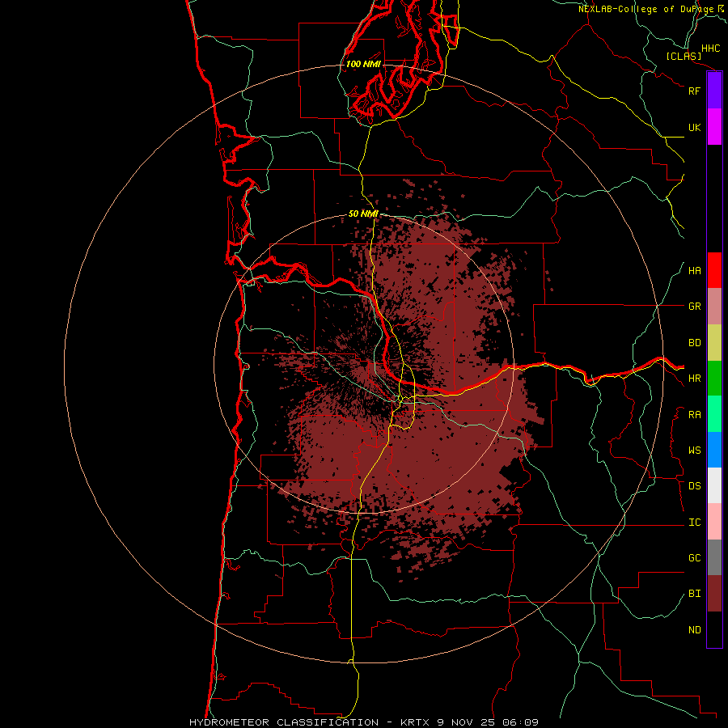Screen dimensions: 728x728
Task: Click the RF legend label
Action: point(694,91)
